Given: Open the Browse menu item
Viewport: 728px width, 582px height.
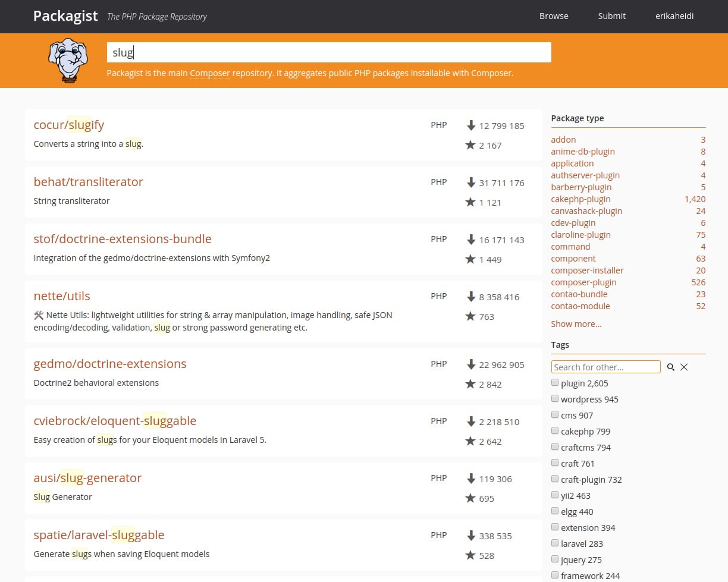Looking at the screenshot, I should click(554, 16).
